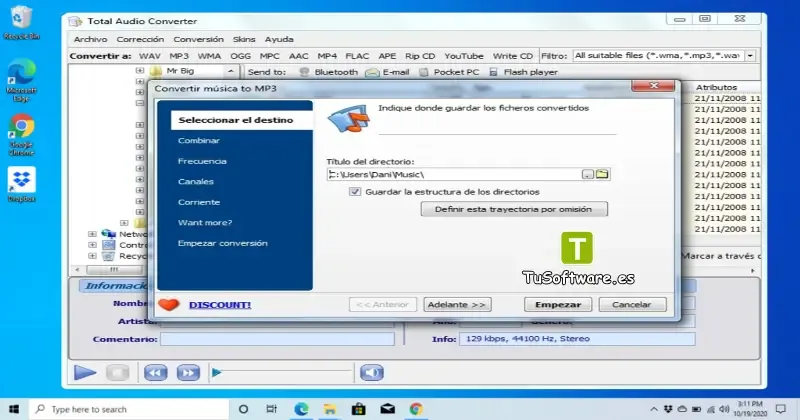Open the Skins menu
Screen dimensions: 800x420
(x=244, y=39)
